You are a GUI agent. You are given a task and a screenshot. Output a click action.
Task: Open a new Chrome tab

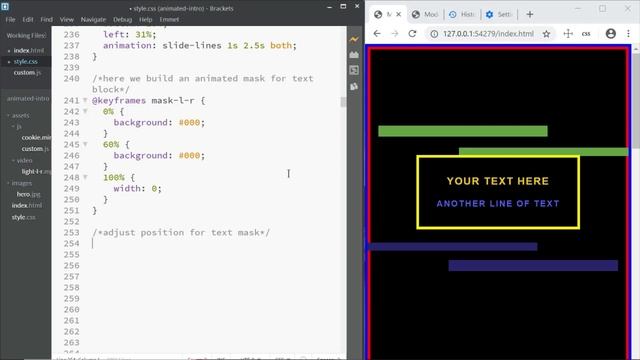530,15
